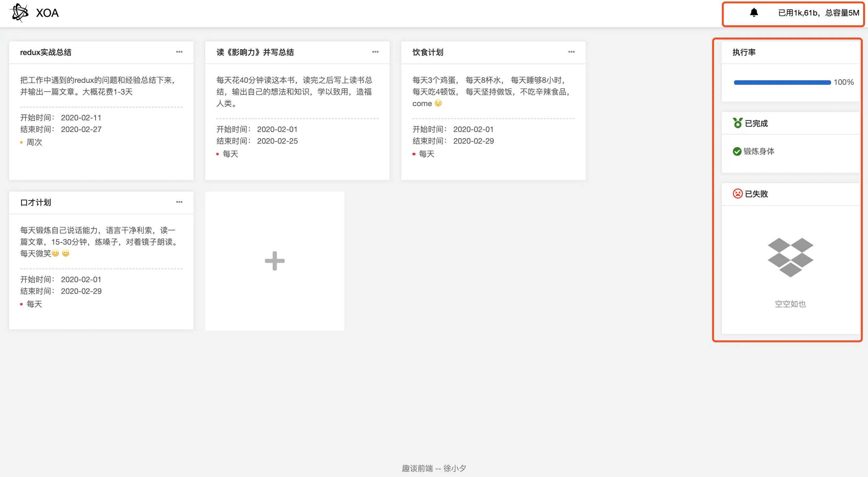Click the 饮食计划 card title
868x477 pixels.
click(x=428, y=52)
